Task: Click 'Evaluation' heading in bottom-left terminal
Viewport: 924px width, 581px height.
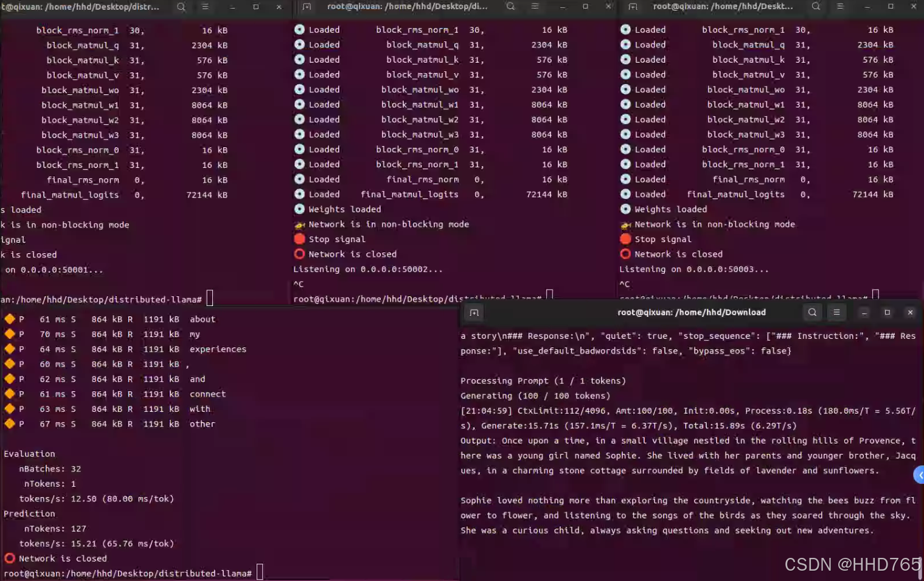Action: click(29, 454)
